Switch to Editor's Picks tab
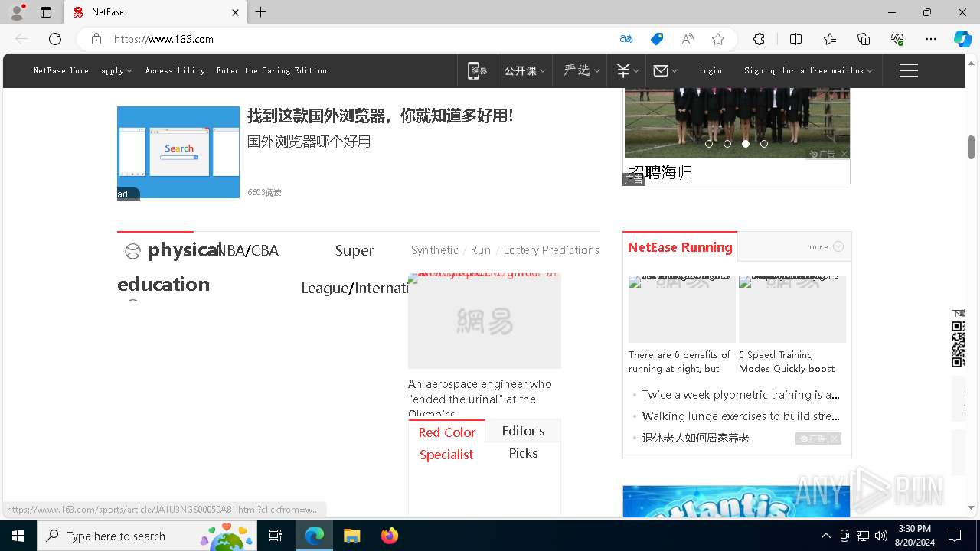The width and height of the screenshot is (980, 551). click(523, 442)
